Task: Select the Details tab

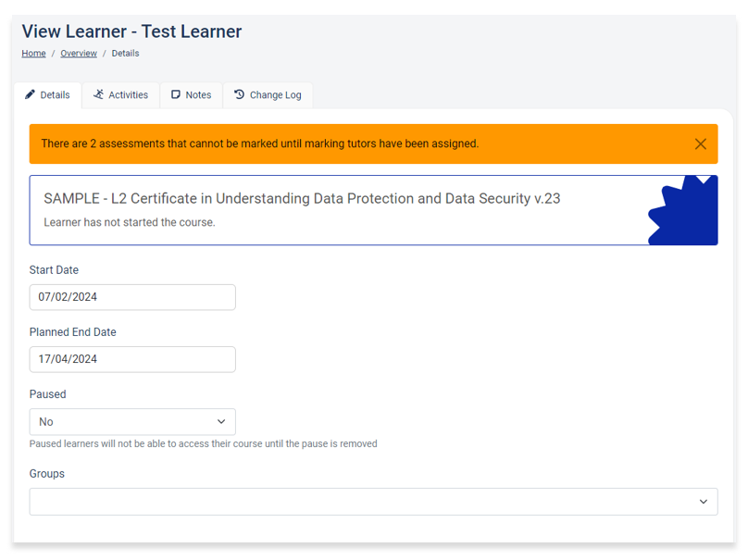Action: [x=48, y=95]
